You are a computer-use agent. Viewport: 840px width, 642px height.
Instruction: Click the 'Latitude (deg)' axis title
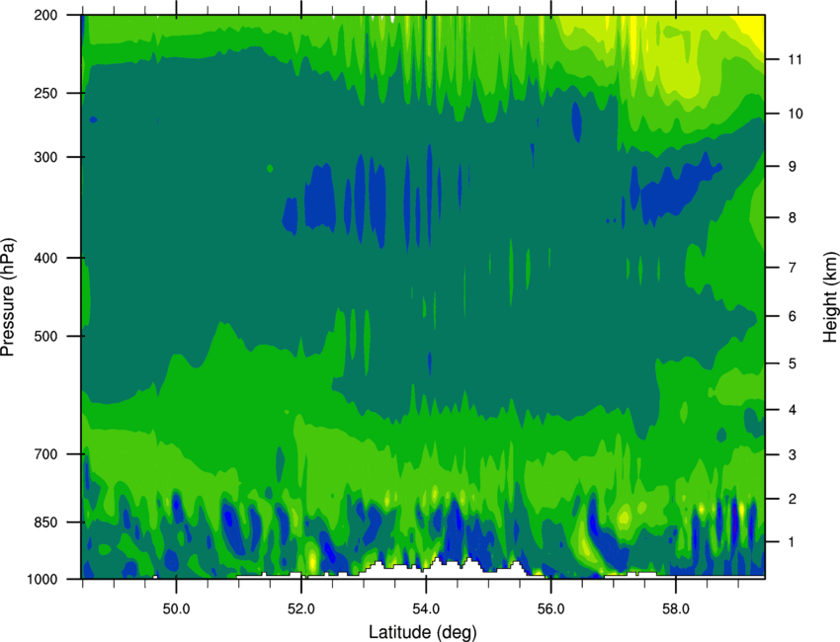[422, 631]
